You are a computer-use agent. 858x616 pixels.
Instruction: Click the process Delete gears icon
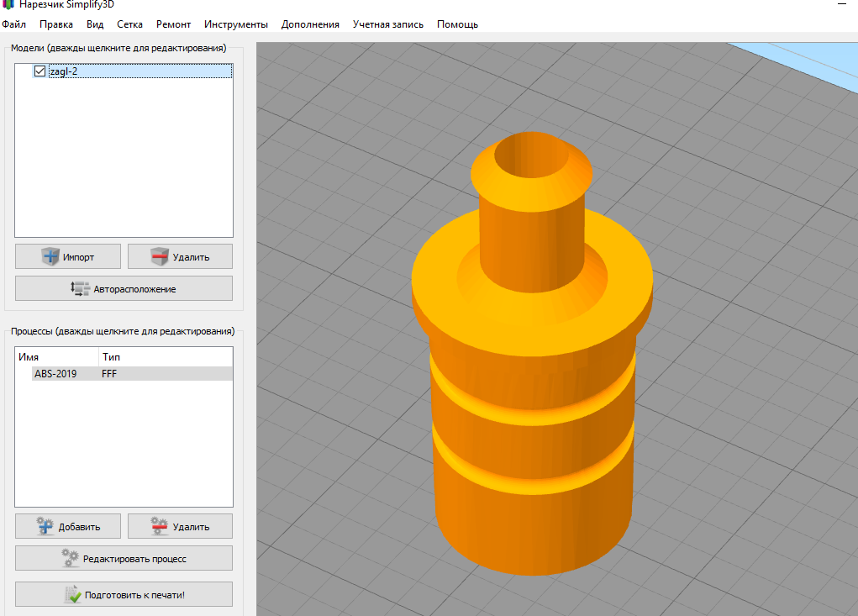pyautogui.click(x=159, y=527)
